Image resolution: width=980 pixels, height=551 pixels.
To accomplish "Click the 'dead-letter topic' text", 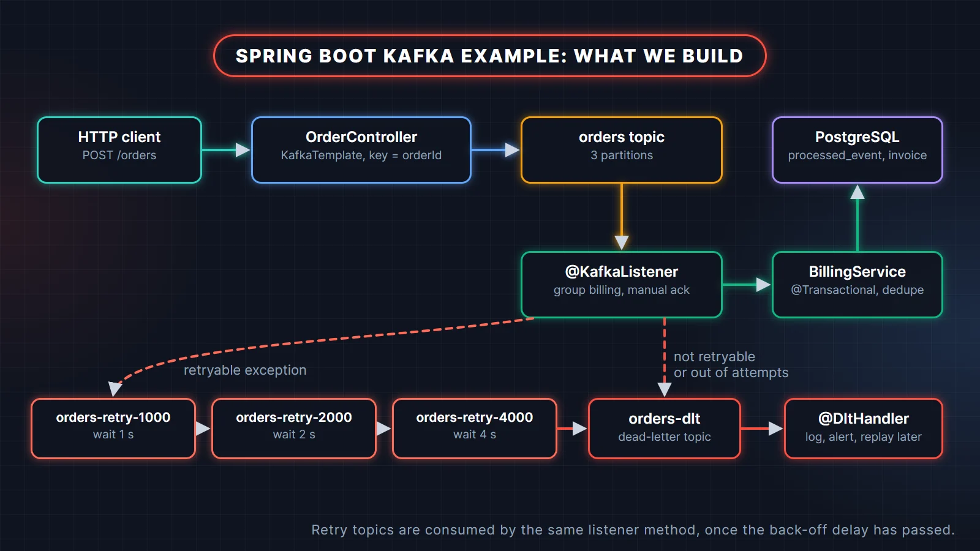I will [665, 437].
